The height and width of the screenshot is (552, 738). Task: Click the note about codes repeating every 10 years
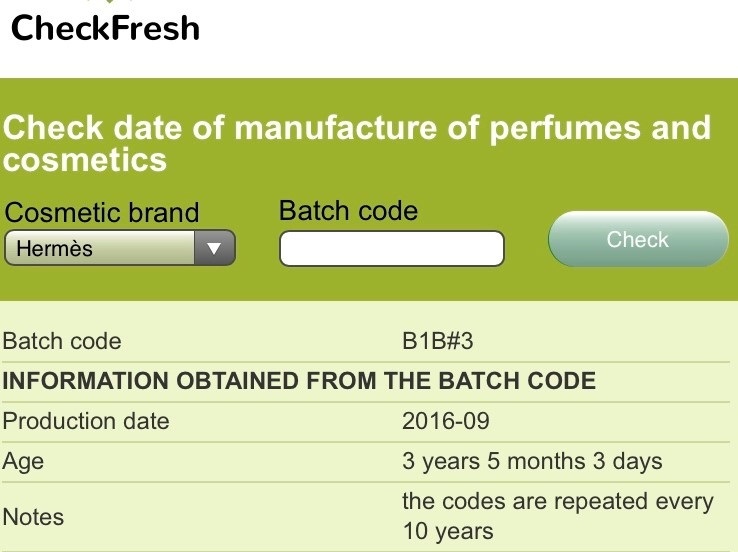point(556,516)
